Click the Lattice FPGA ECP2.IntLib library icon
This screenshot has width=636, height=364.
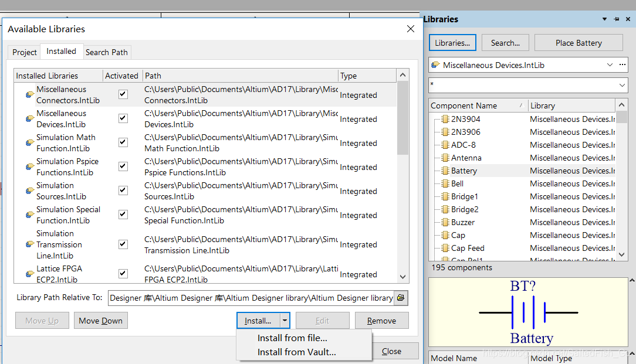coord(29,274)
